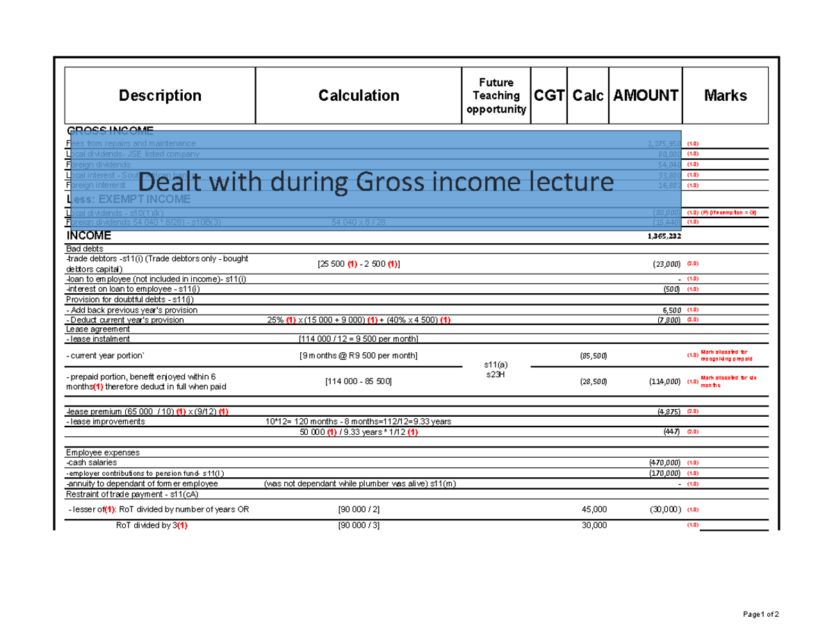Click 'interest on loan to employee - s11(i)'
834x644 pixels.
[x=133, y=289]
